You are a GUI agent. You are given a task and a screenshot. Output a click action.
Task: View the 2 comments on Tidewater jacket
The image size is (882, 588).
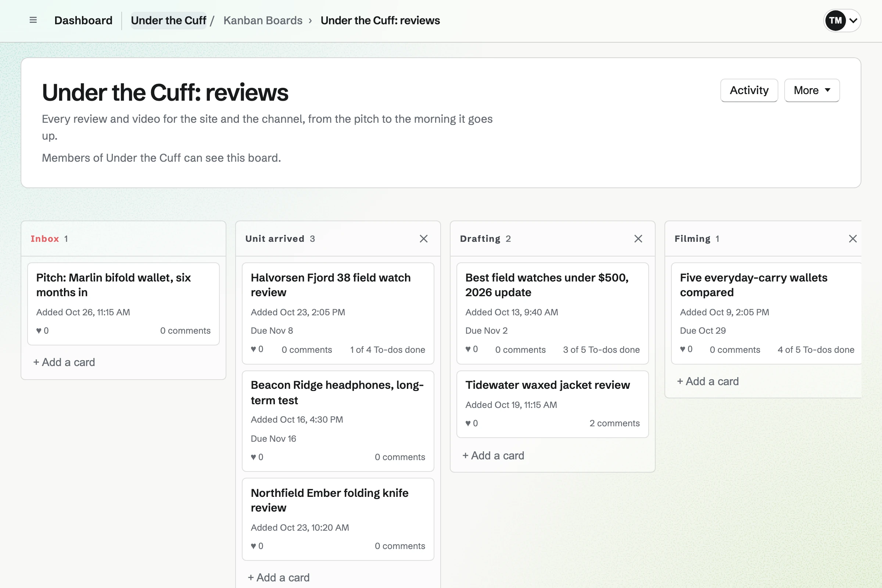click(x=614, y=423)
